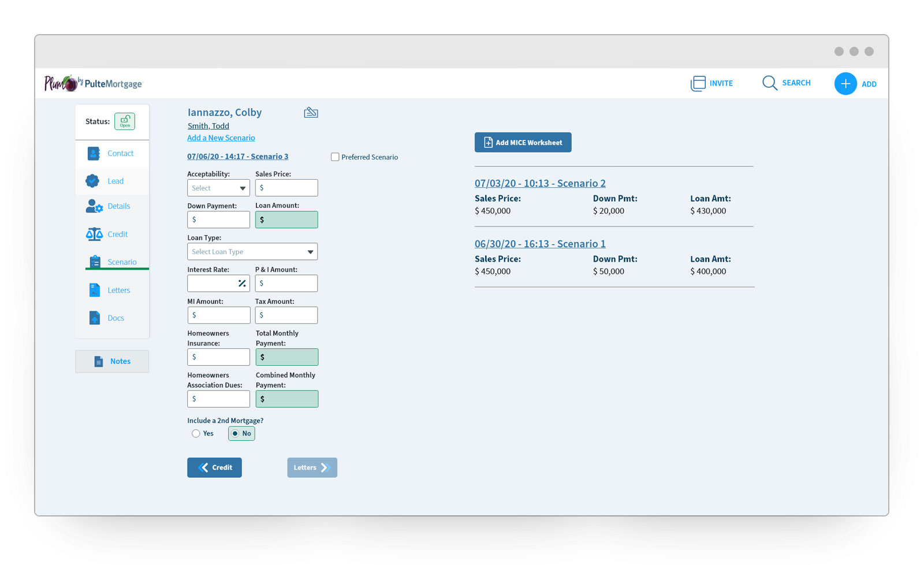Select No for 2nd mortgage
Image resolution: width=924 pixels, height=565 pixels.
pyautogui.click(x=236, y=434)
